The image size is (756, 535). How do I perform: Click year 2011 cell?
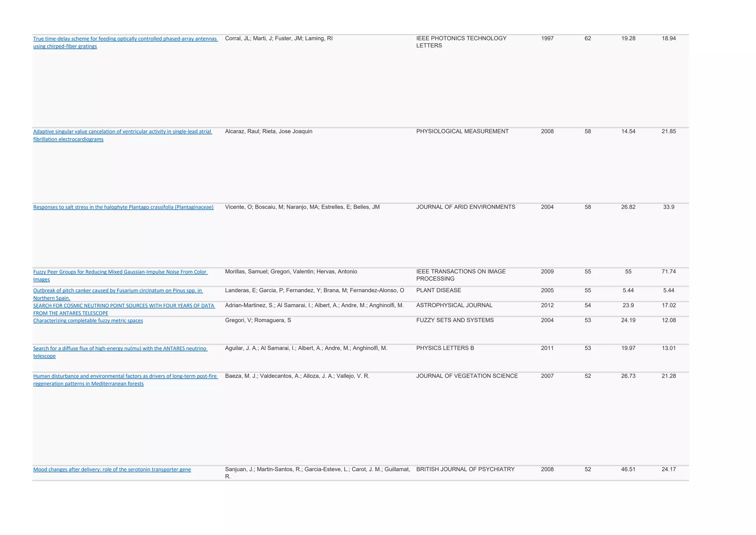[547, 348]
